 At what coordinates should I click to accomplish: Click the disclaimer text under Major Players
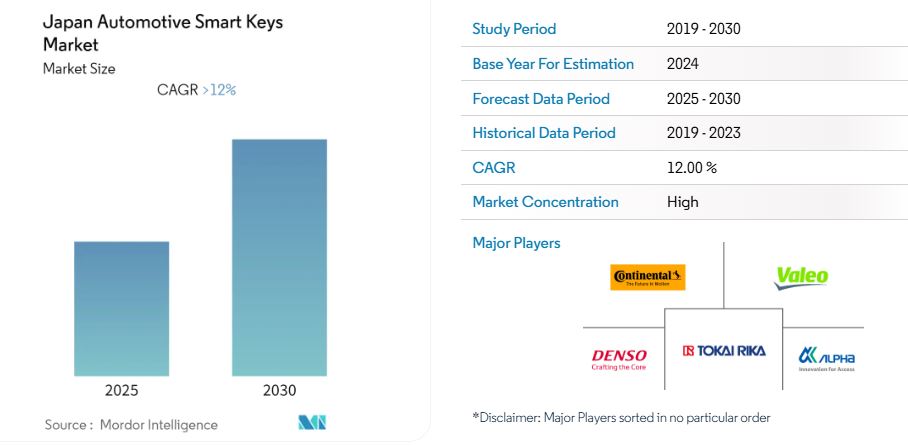621,417
